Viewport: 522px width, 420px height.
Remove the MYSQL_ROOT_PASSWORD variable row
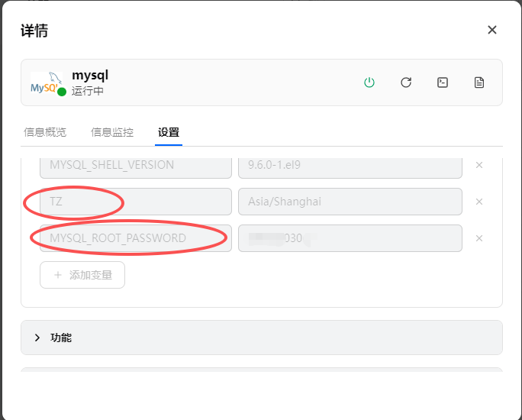[479, 238]
